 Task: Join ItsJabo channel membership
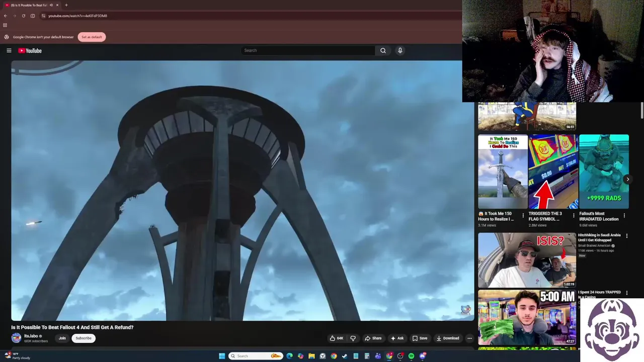(x=62, y=338)
